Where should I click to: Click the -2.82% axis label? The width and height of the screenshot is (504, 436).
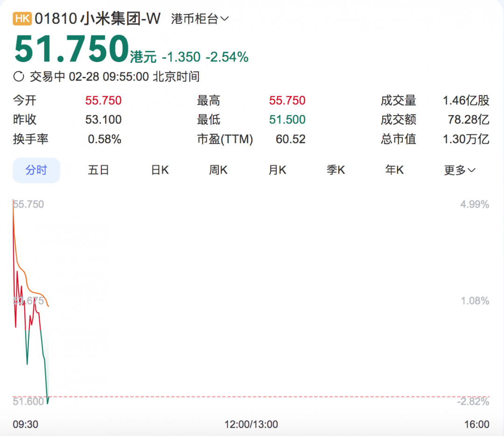coord(473,401)
